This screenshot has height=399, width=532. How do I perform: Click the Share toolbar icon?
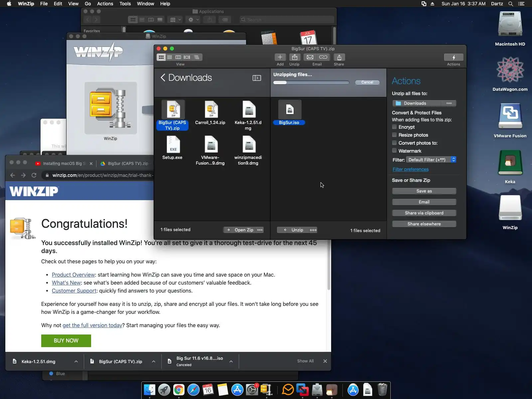(339, 57)
